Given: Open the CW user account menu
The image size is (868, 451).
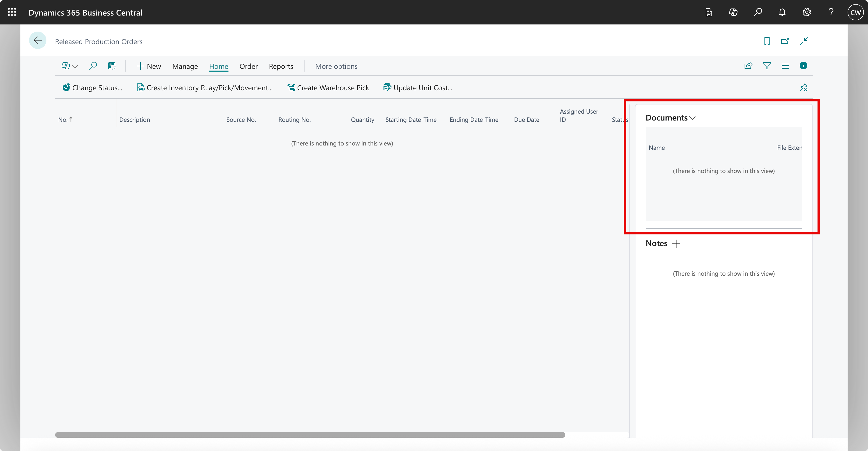Looking at the screenshot, I should (x=855, y=12).
